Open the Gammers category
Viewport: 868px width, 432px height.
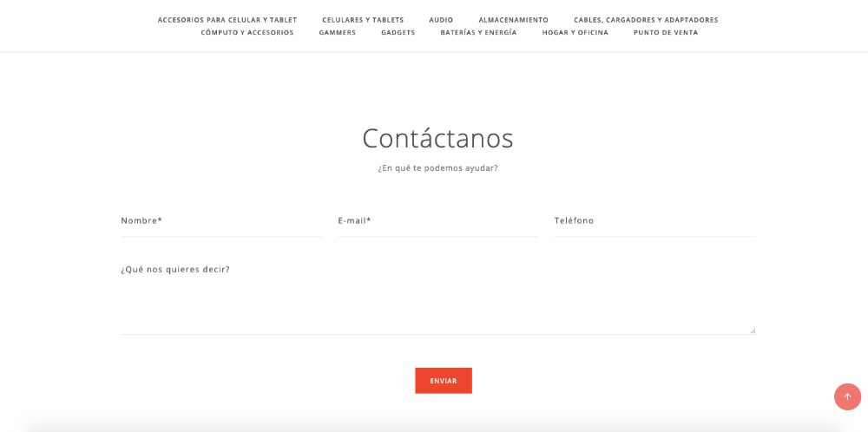338,33
